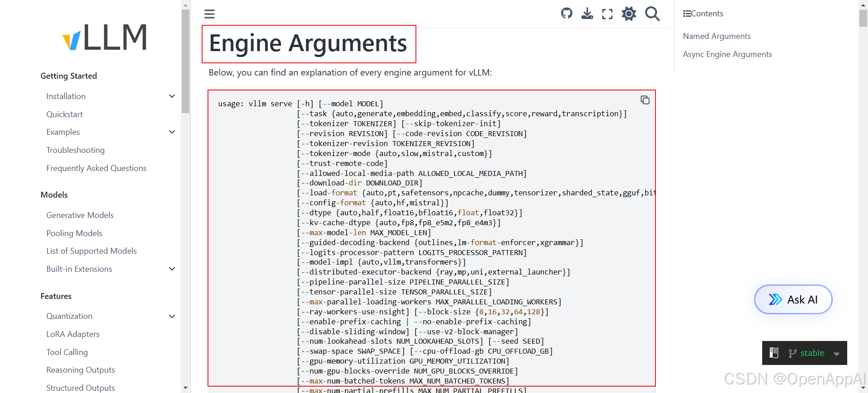868x393 pixels.
Task: Expand the Built-in Extensions chevron
Action: point(172,269)
